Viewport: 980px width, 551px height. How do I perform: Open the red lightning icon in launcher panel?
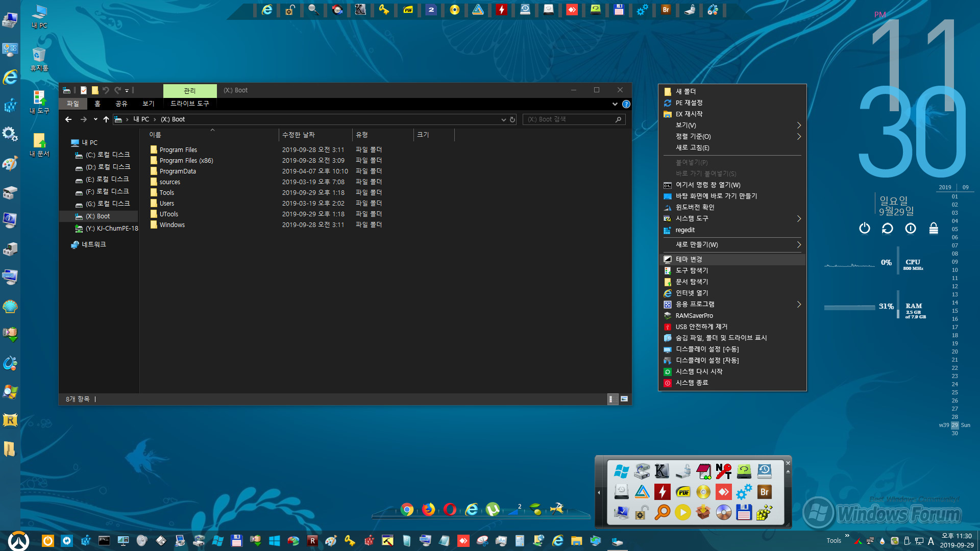(x=663, y=492)
